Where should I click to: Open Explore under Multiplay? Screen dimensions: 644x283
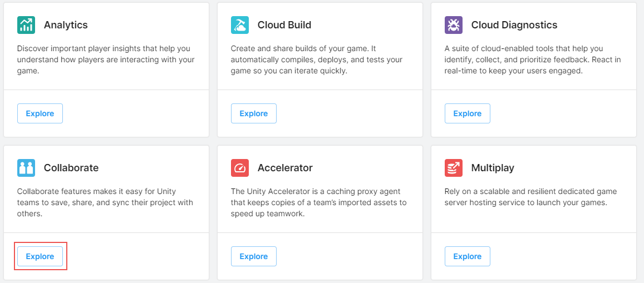click(x=468, y=256)
